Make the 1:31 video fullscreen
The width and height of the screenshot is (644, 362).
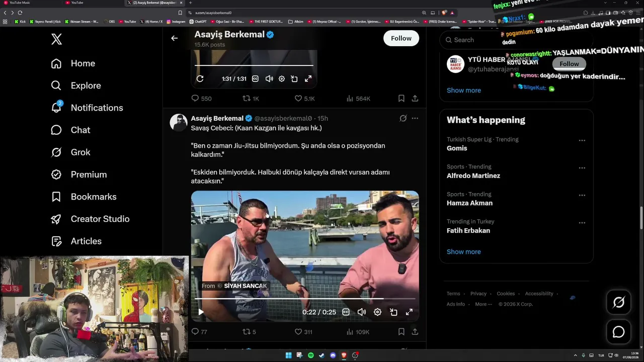(x=308, y=78)
